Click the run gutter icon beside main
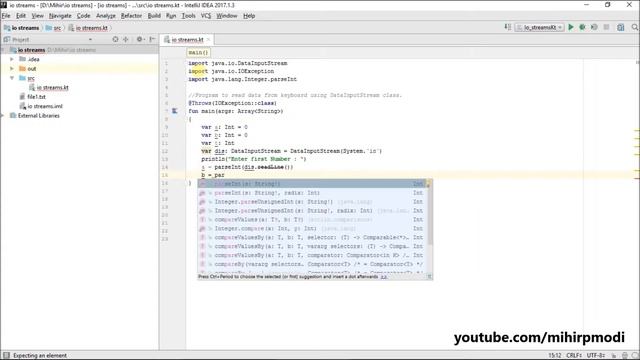Image resolution: width=640 pixels, height=360 pixels. [x=175, y=111]
